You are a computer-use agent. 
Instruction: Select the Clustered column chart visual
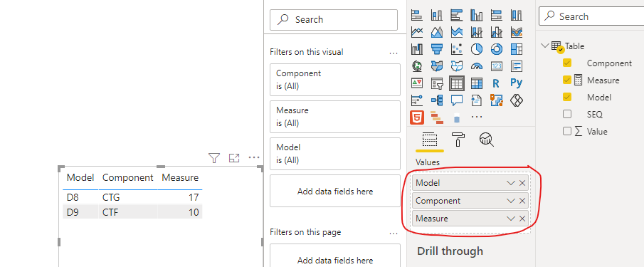point(477,16)
